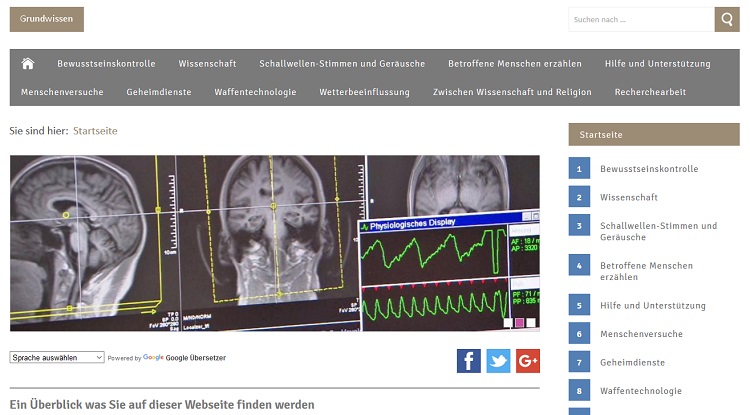Open Bewusstseinskontrolle in top navigation menu

106,64
